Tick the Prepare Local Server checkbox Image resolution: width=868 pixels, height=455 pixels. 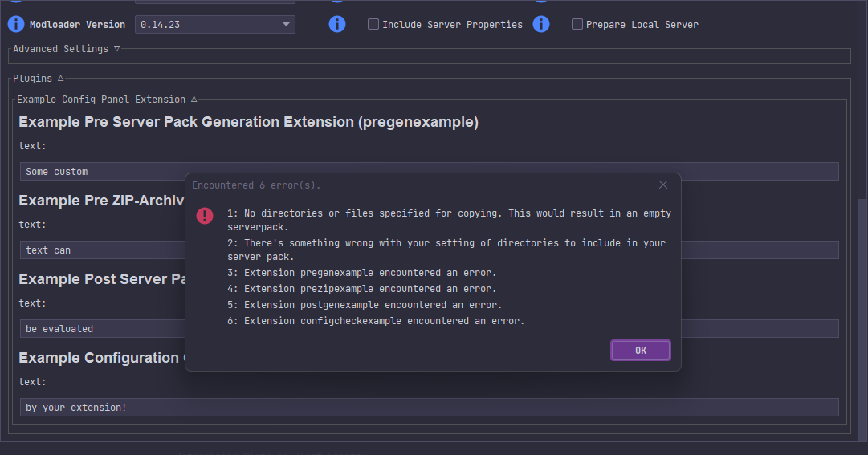pyautogui.click(x=577, y=25)
